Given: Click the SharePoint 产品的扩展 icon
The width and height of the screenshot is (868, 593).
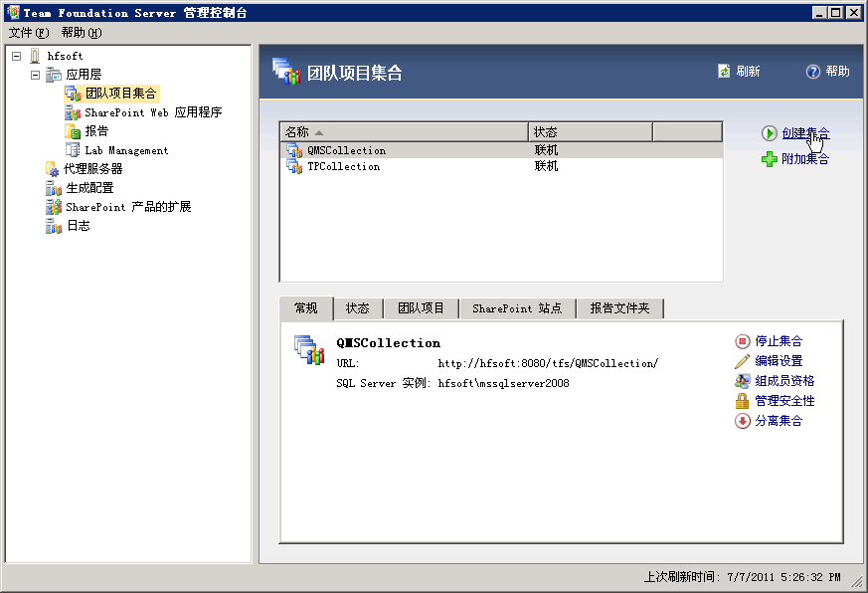Looking at the screenshot, I should 53,207.
